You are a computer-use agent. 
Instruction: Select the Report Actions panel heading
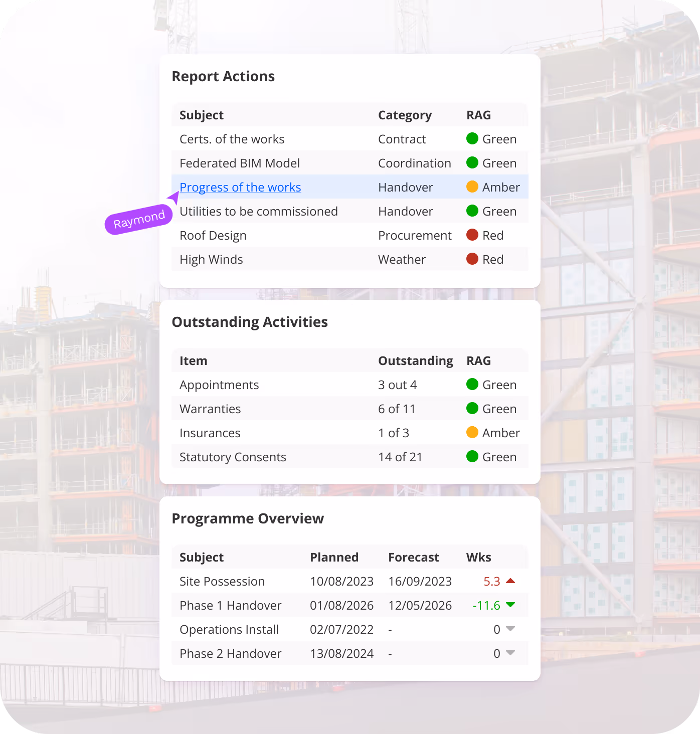pyautogui.click(x=223, y=76)
